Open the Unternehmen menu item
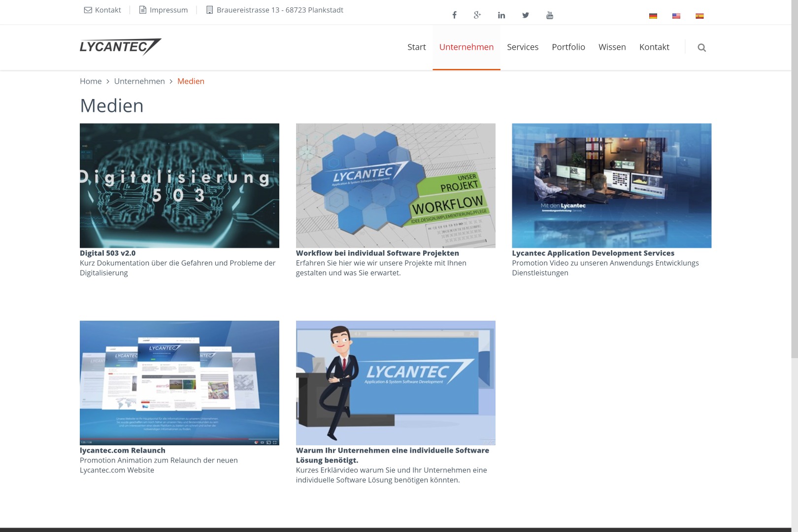 (x=466, y=47)
